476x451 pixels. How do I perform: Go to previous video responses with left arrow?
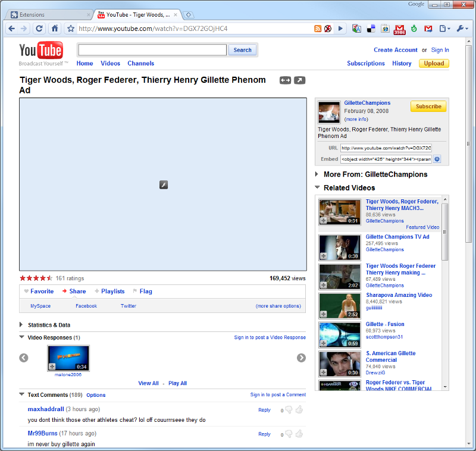click(x=24, y=358)
